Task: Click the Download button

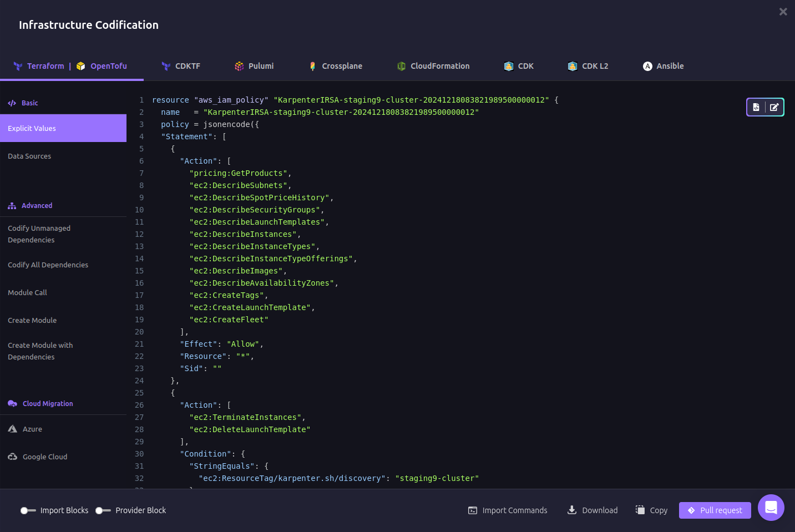Action: tap(593, 510)
